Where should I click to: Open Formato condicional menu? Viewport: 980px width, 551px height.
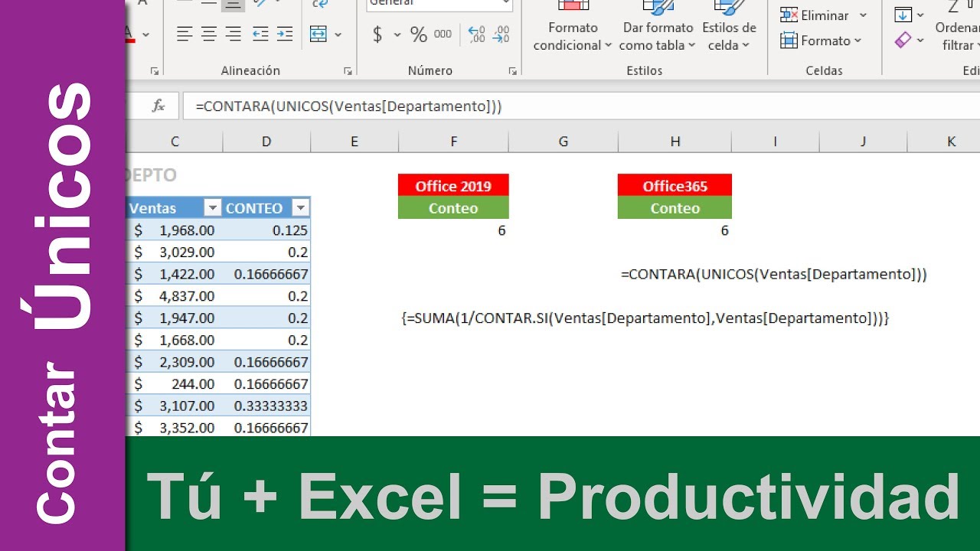click(x=573, y=28)
